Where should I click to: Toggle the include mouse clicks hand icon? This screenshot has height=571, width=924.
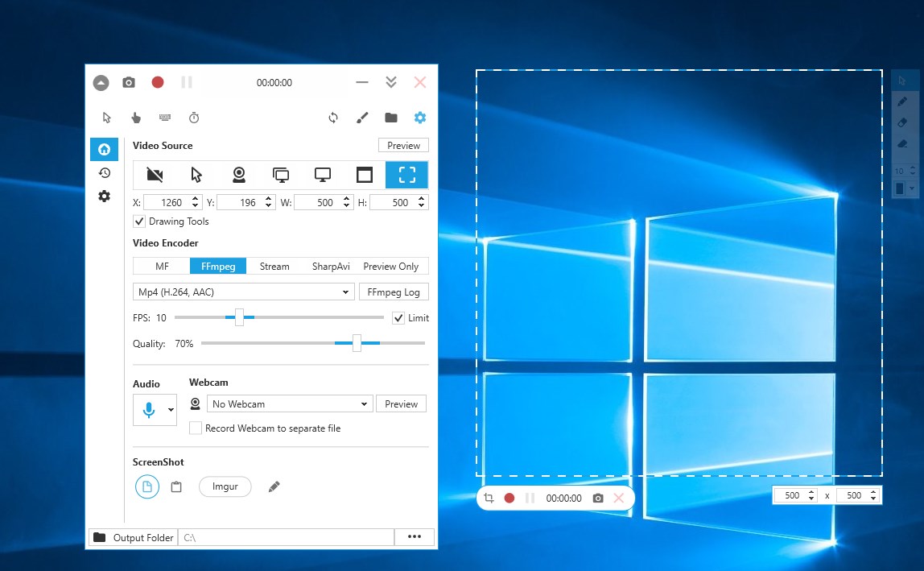[x=135, y=118]
